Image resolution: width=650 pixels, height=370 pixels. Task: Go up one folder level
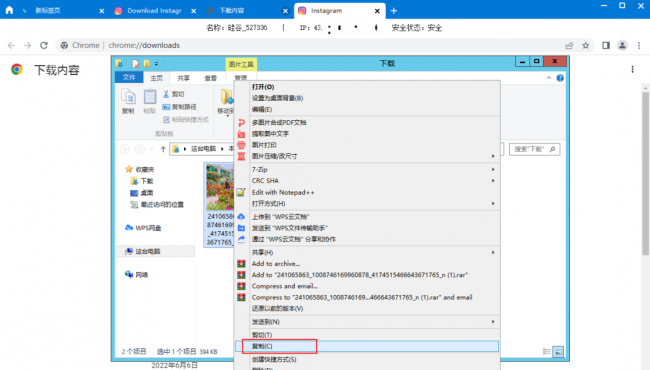[163, 149]
